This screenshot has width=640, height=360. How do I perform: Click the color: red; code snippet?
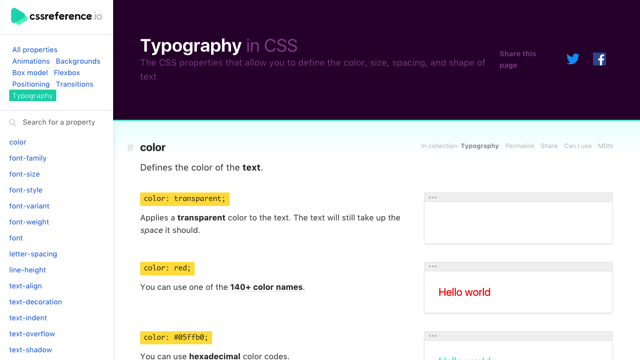point(167,268)
